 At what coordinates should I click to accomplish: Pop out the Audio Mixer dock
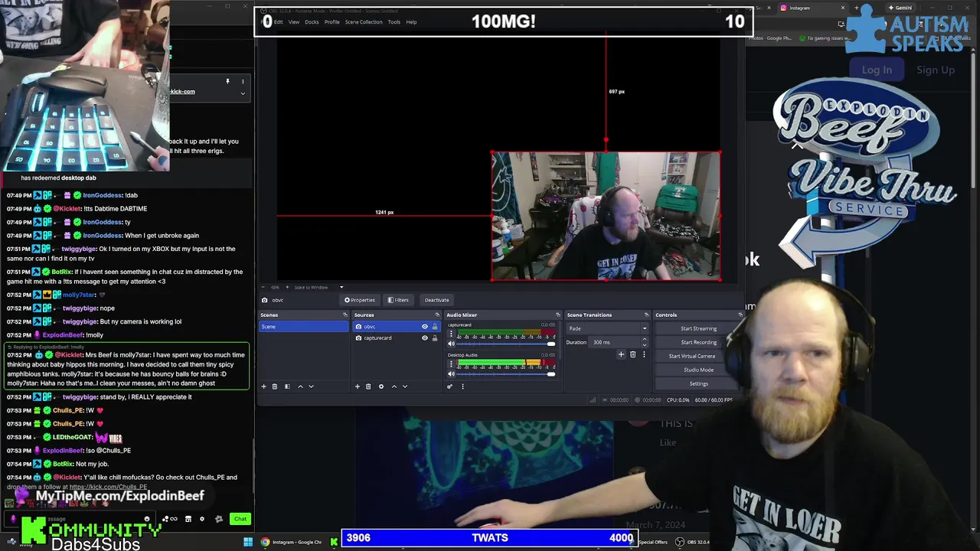[x=557, y=315]
